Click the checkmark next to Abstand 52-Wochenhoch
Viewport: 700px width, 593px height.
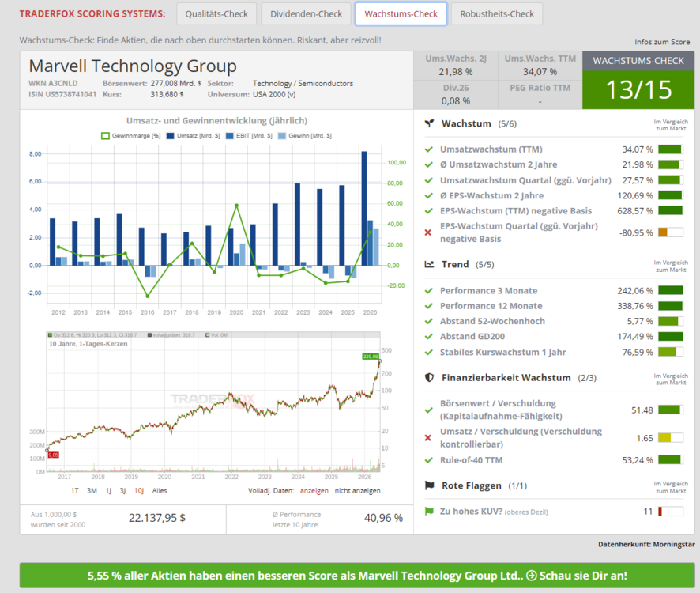428,321
